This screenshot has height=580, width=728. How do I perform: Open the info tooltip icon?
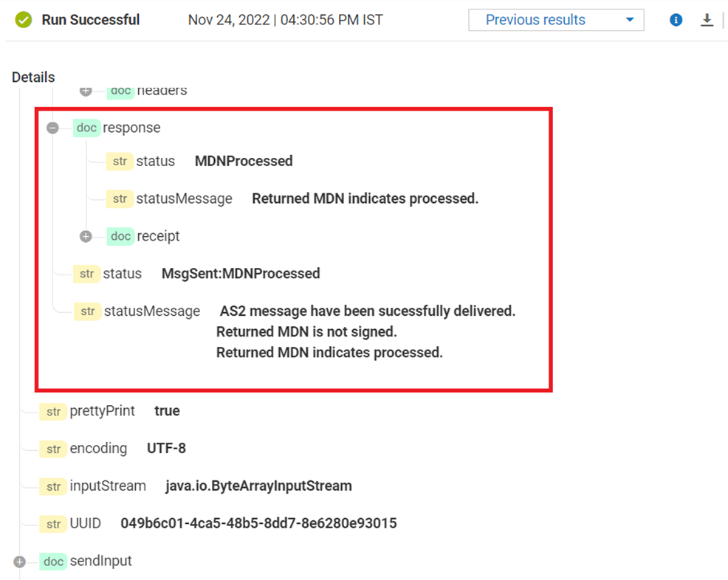point(676,20)
